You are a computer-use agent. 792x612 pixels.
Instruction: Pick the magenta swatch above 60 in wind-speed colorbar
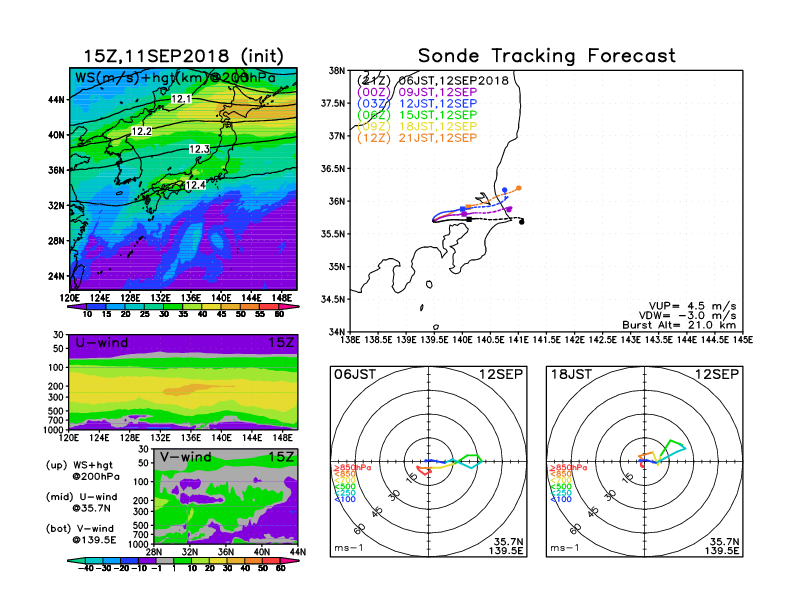(289, 307)
